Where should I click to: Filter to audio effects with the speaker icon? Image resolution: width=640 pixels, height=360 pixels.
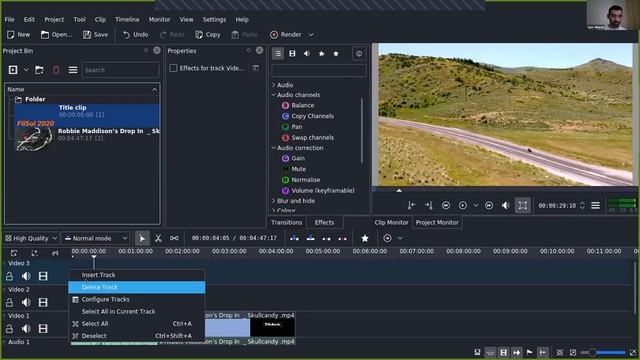(x=307, y=53)
